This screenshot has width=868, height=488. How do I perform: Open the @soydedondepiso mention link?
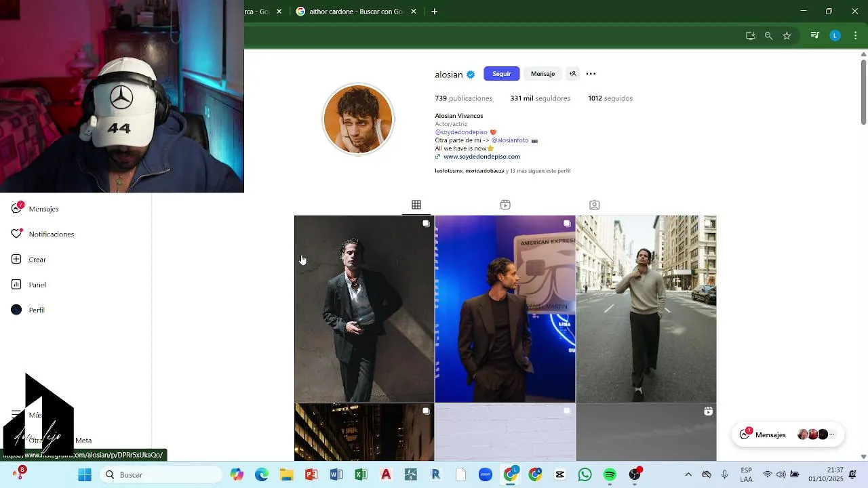[x=461, y=132]
